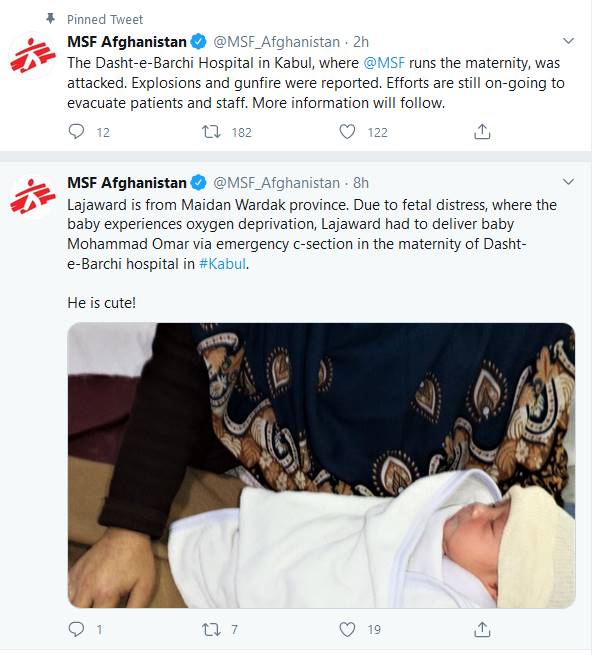Share the Lajaward baby tweet
This screenshot has height=655, width=594.
[482, 629]
